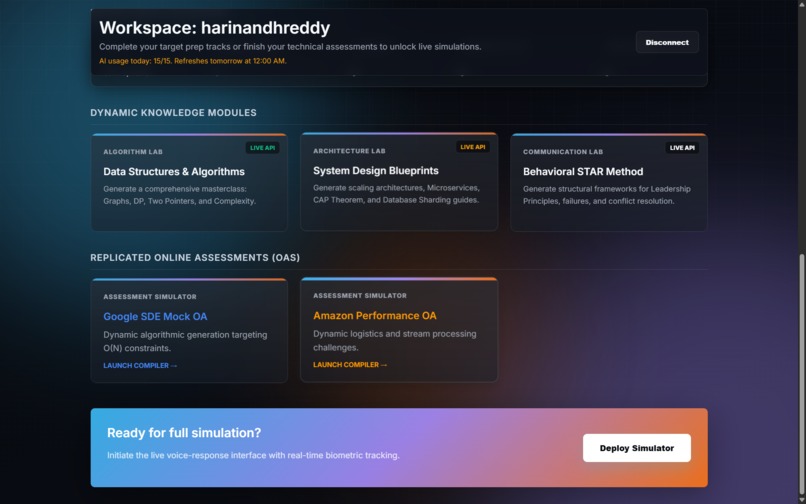Image resolution: width=806 pixels, height=504 pixels.
Task: Click LIVE API badge on Communication Lab card
Action: (682, 148)
